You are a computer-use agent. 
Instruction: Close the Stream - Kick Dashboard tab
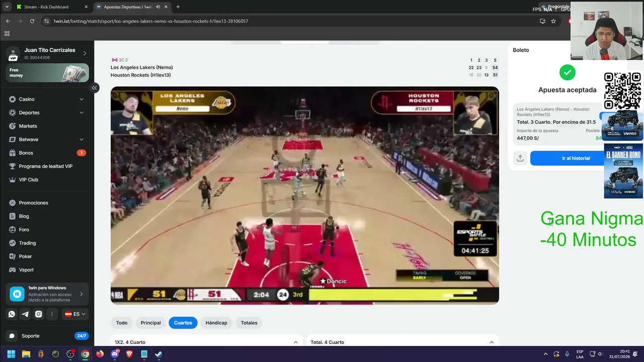point(86,7)
